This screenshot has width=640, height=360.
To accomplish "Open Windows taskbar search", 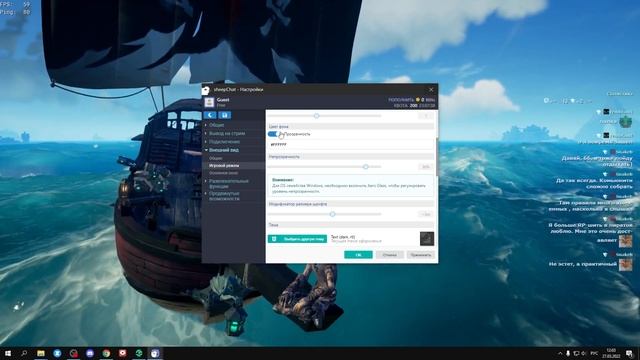I will [x=24, y=353].
